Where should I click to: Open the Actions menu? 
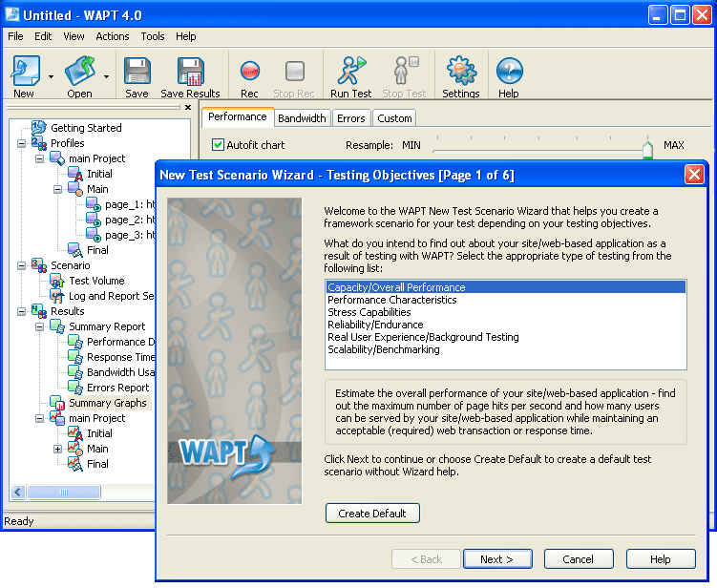click(113, 36)
